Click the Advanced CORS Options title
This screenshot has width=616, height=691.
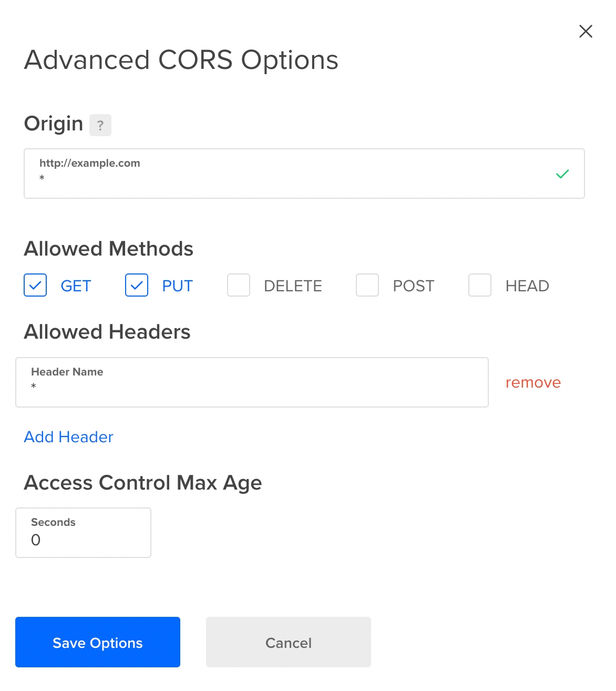click(x=181, y=60)
